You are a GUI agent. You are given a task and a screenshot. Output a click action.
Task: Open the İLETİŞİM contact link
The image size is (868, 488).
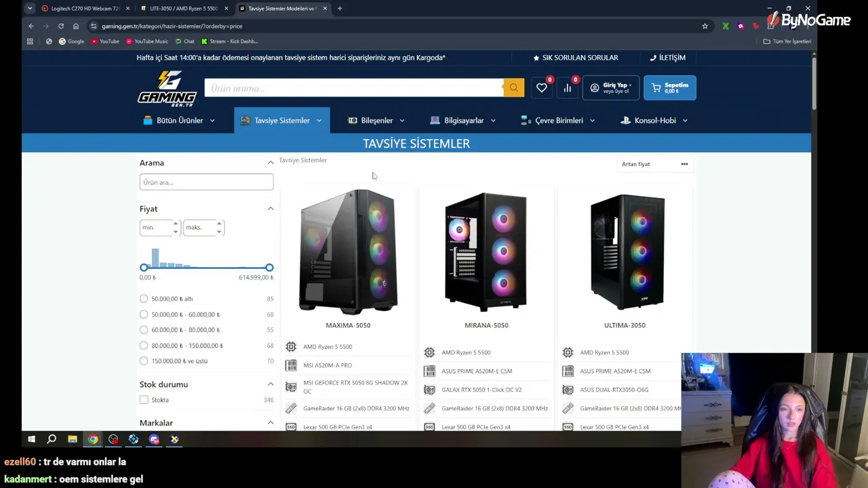point(668,58)
